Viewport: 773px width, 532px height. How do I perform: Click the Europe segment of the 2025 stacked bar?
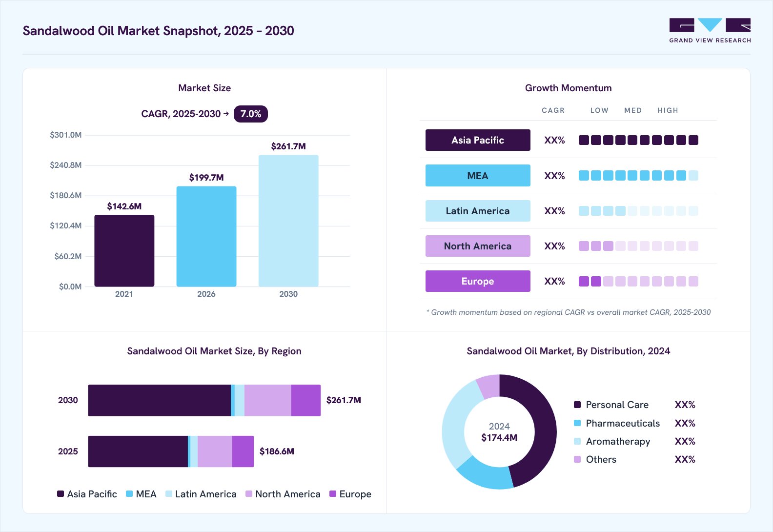click(x=243, y=451)
